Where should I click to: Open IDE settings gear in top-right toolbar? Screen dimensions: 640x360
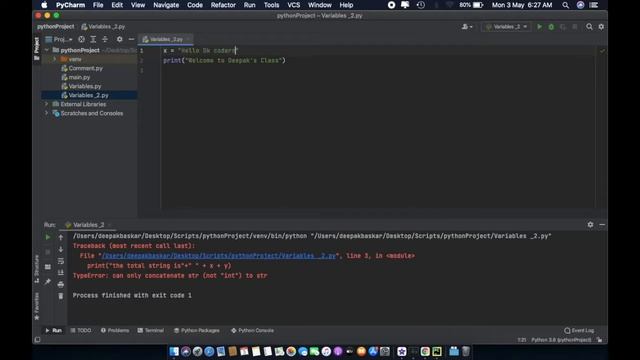click(x=601, y=27)
